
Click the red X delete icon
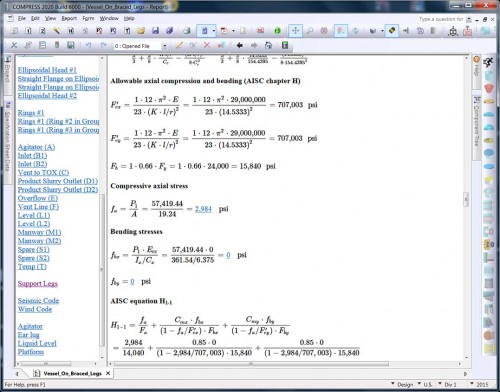(207, 45)
